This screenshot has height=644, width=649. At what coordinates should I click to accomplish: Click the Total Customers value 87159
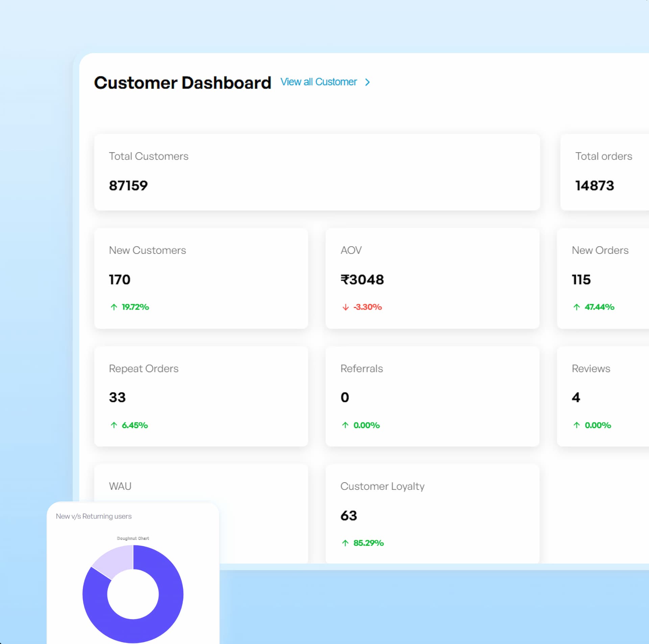point(128,185)
